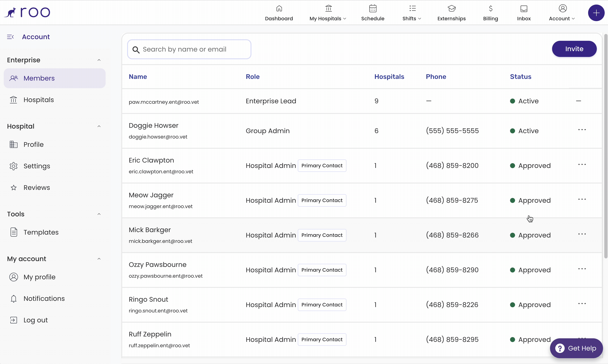Screen dimensions: 608x364
Task: Click Phone column header
Action: [x=436, y=77]
